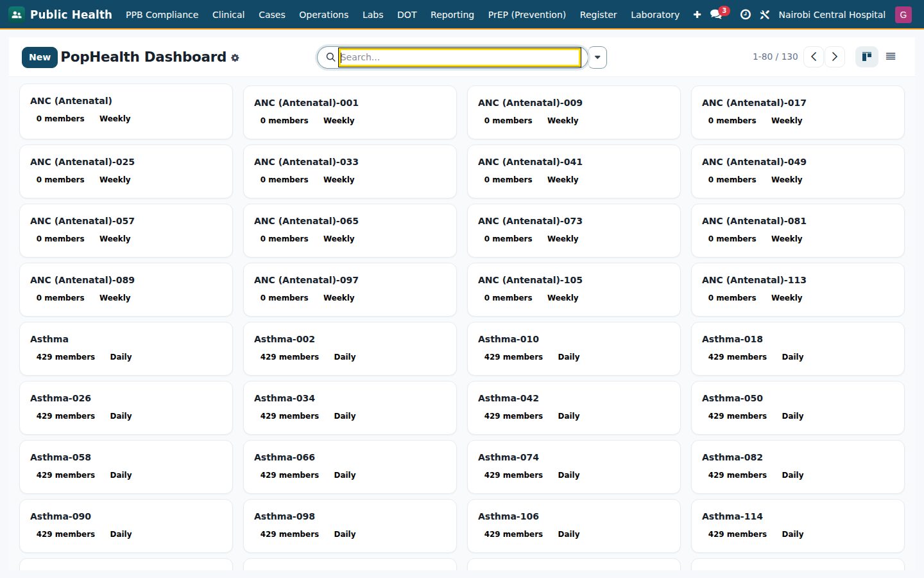
Task: Open the Nairobi Central Hospital company switcher
Action: [832, 14]
